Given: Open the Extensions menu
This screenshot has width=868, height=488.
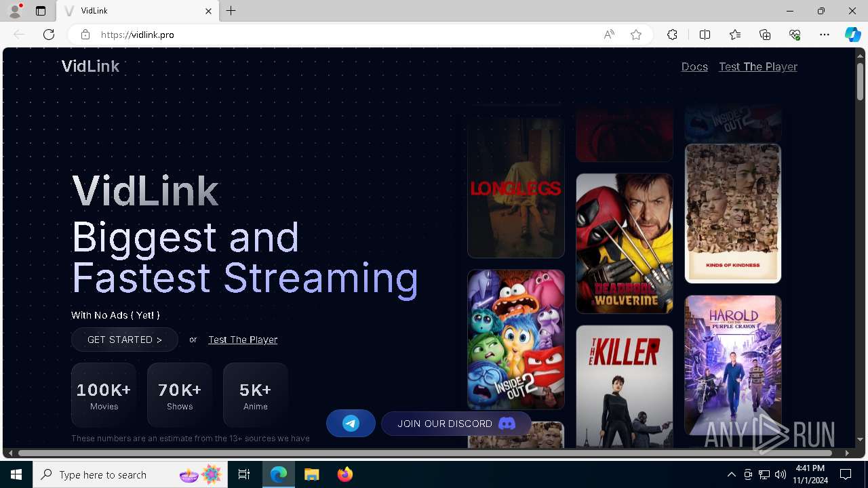Looking at the screenshot, I should (672, 35).
